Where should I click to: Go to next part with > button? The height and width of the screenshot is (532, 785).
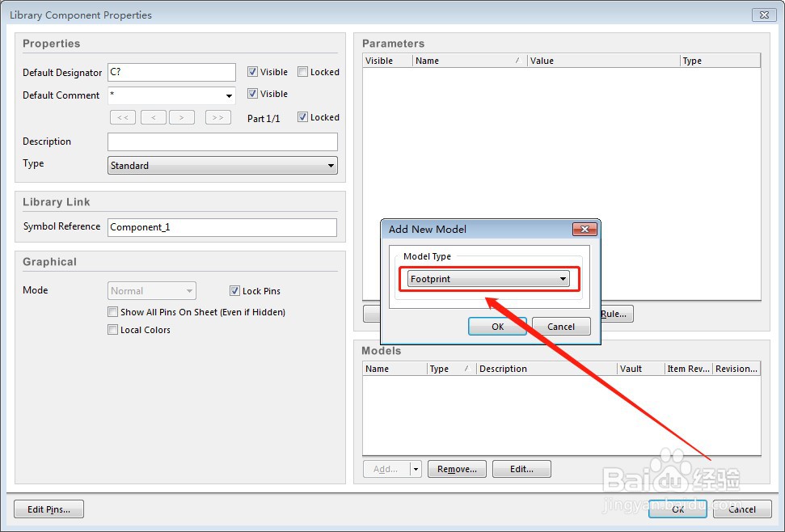(x=182, y=117)
